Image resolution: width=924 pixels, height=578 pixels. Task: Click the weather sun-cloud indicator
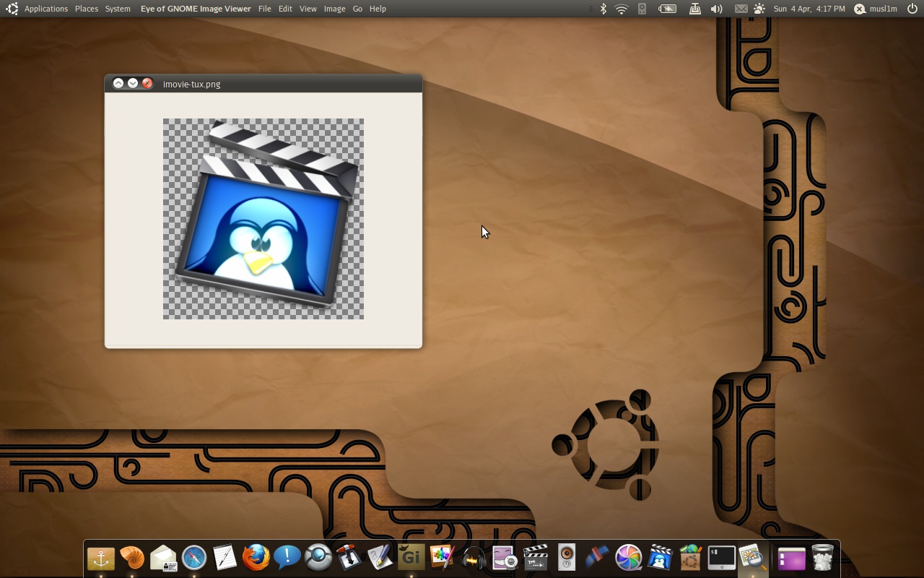point(759,9)
